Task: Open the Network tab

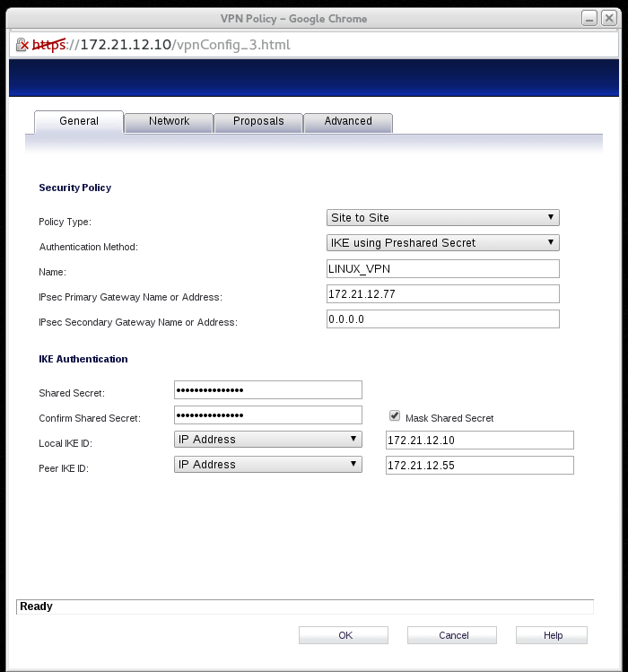Action: pos(169,123)
